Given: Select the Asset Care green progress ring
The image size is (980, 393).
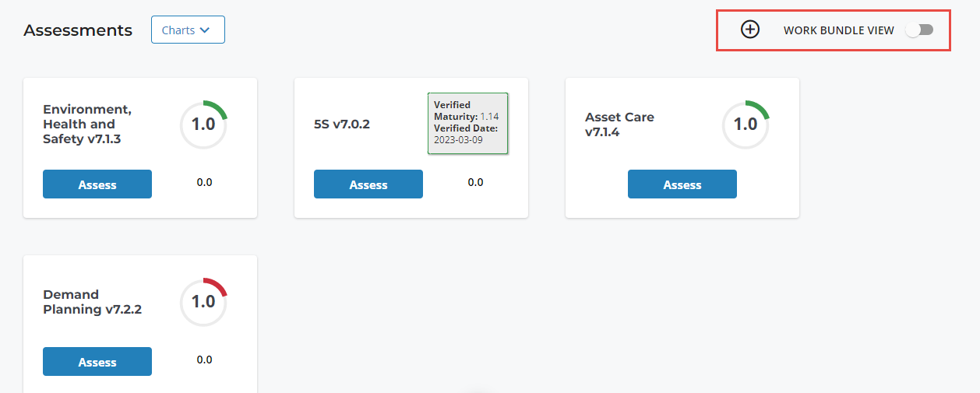Looking at the screenshot, I should tap(746, 124).
